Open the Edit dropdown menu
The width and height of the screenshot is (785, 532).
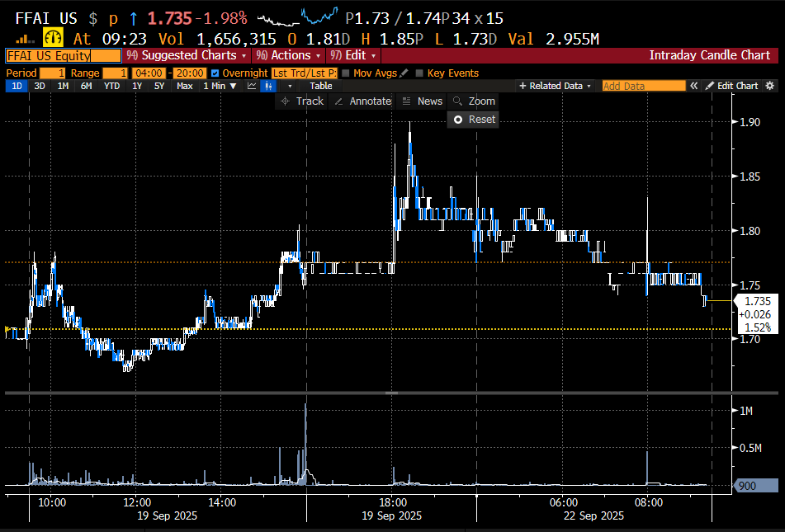353,55
